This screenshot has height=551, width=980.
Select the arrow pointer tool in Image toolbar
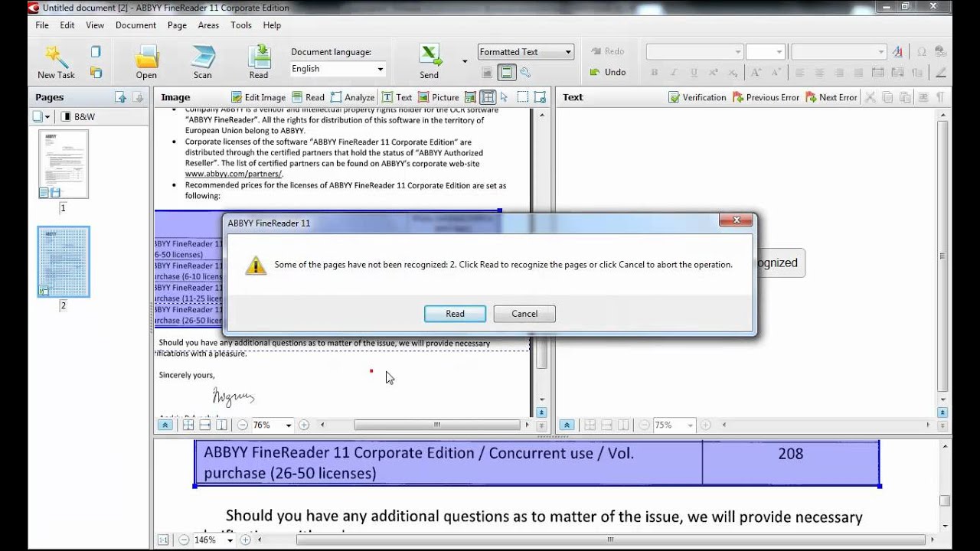tap(505, 97)
